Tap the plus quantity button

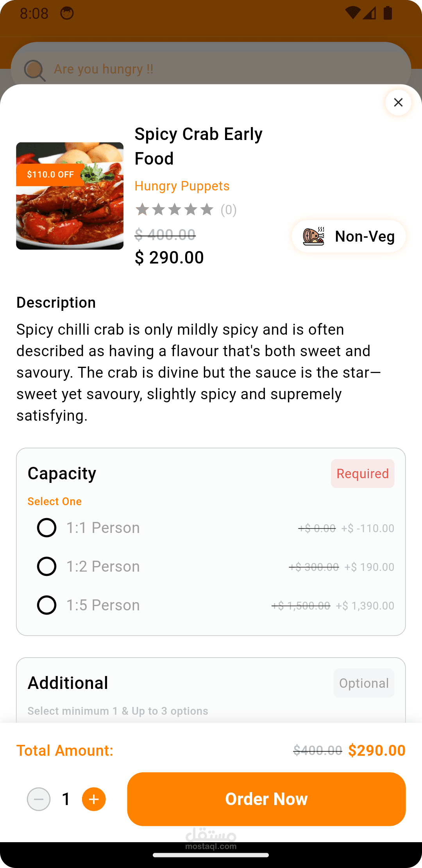94,799
